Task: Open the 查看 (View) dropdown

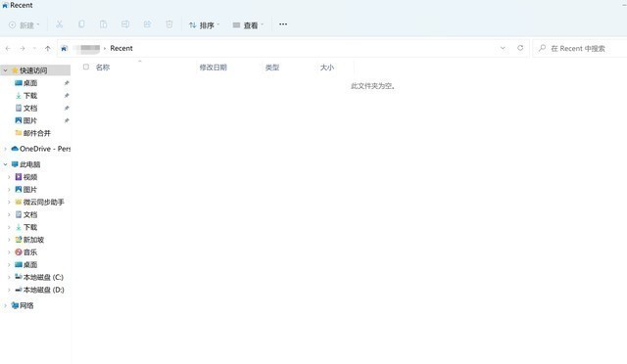Action: point(248,25)
